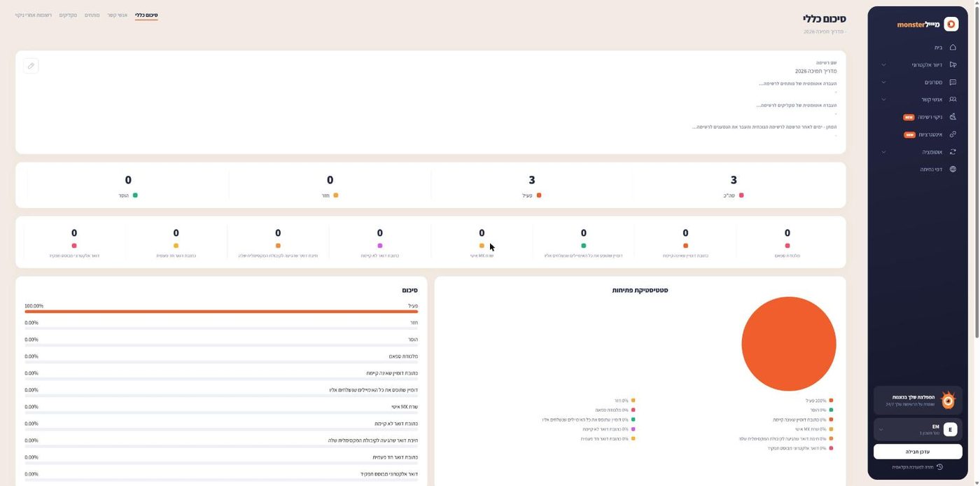
Task: Expand the אנשי קשר submenu chevron
Action: [x=883, y=99]
